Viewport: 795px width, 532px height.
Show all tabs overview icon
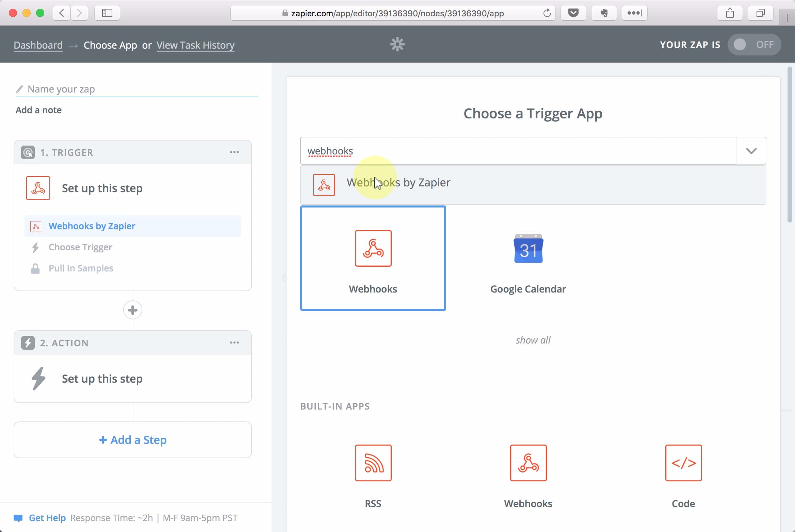coord(760,13)
